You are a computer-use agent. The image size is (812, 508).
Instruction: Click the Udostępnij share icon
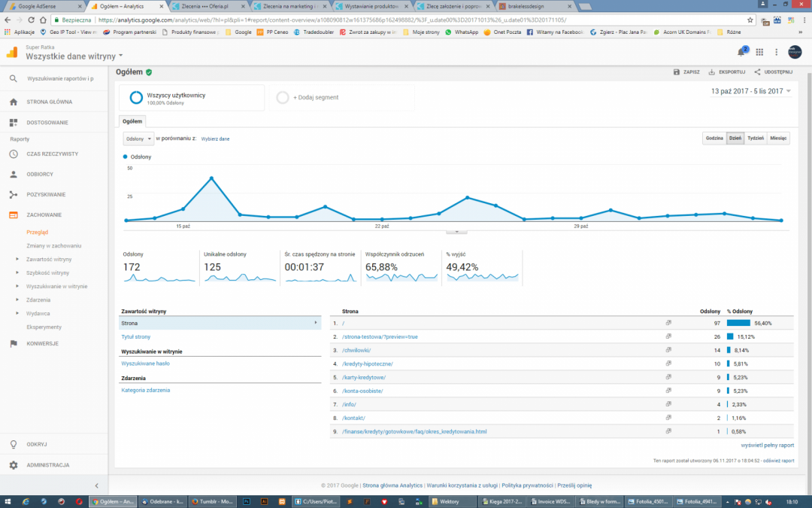[757, 72]
